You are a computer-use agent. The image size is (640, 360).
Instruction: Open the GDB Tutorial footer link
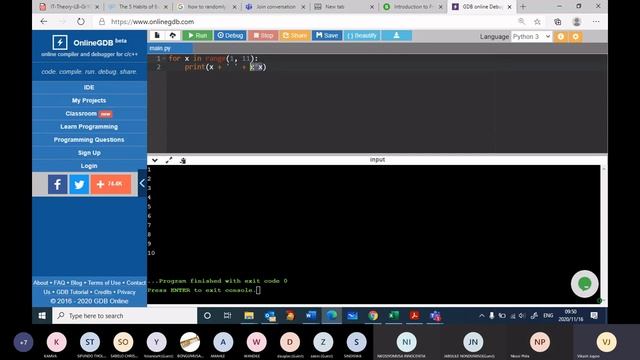72,292
